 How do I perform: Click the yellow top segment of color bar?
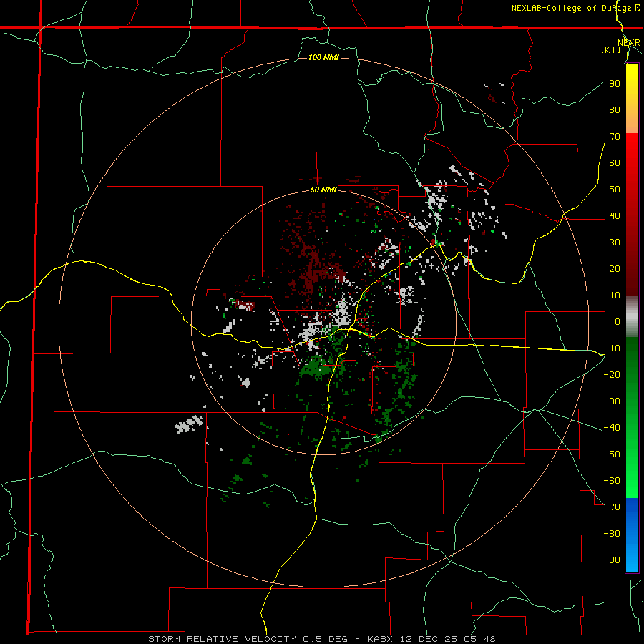[632, 99]
